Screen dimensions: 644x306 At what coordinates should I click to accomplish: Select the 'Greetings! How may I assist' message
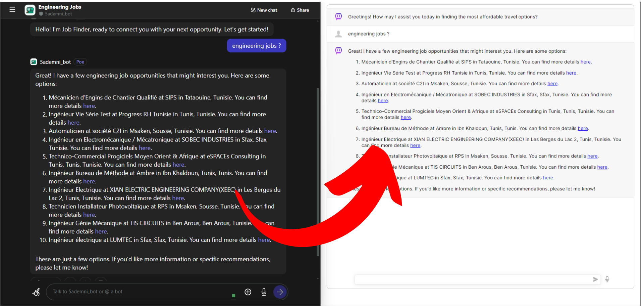point(443,17)
